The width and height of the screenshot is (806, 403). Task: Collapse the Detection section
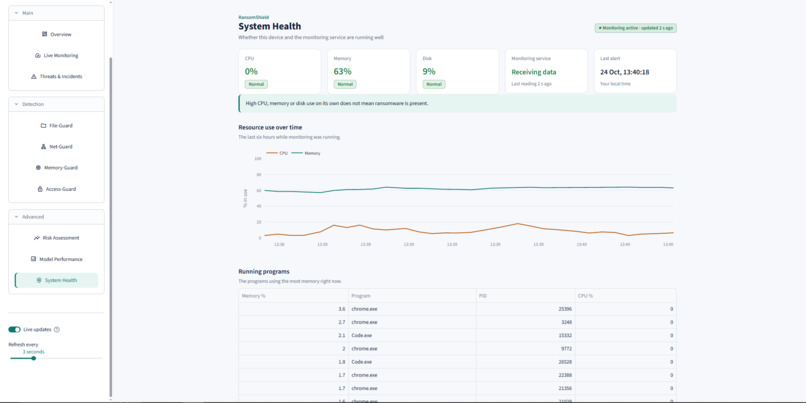click(x=57, y=104)
